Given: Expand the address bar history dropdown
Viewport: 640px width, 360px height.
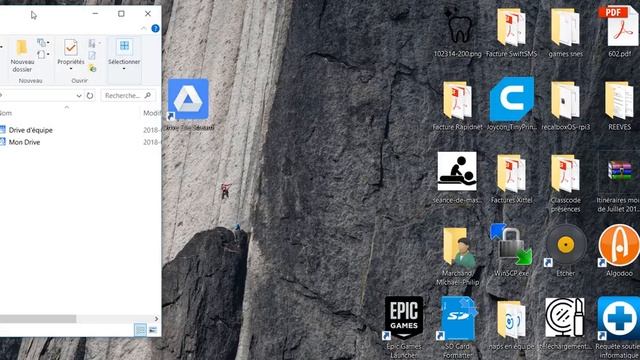Looking at the screenshot, I should click(79, 96).
